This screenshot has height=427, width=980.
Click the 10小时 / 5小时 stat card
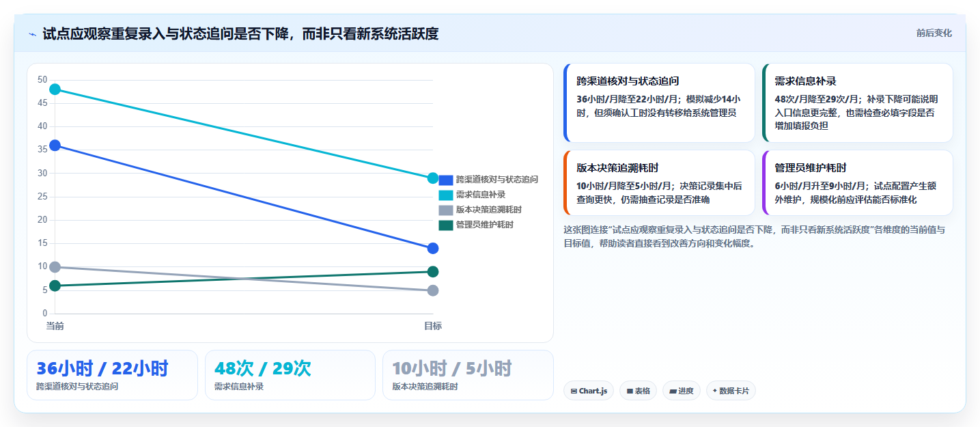tap(468, 375)
